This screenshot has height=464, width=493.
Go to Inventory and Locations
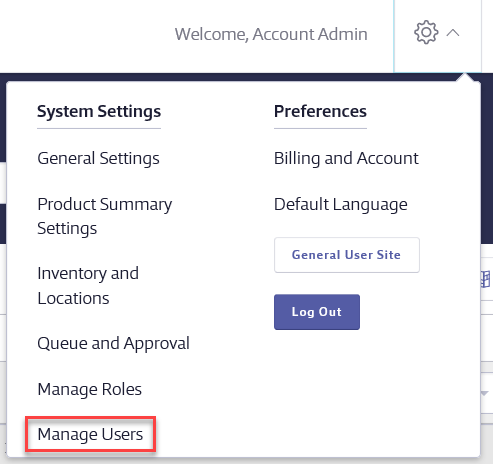(x=88, y=286)
